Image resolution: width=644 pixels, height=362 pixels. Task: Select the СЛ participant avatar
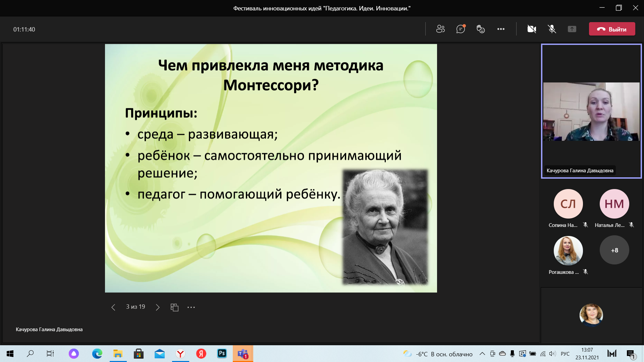(x=568, y=204)
